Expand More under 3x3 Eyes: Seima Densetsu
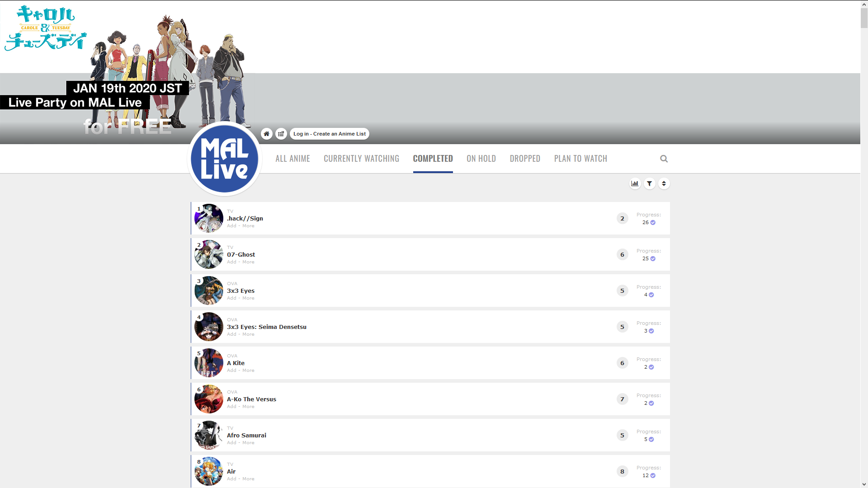The image size is (868, 488). tap(248, 334)
